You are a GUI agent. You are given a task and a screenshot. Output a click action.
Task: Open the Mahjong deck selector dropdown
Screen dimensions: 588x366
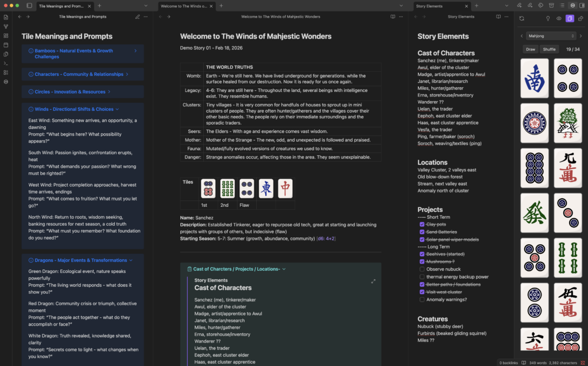(x=550, y=36)
